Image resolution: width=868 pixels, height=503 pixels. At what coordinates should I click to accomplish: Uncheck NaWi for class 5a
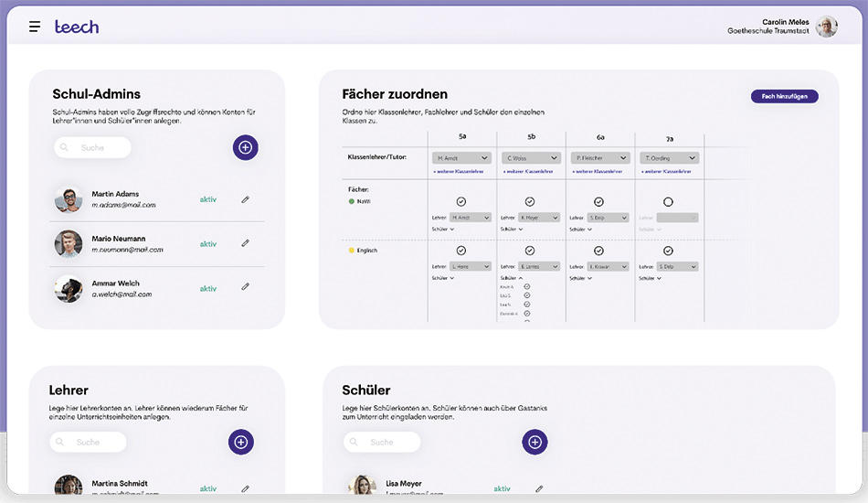(461, 201)
